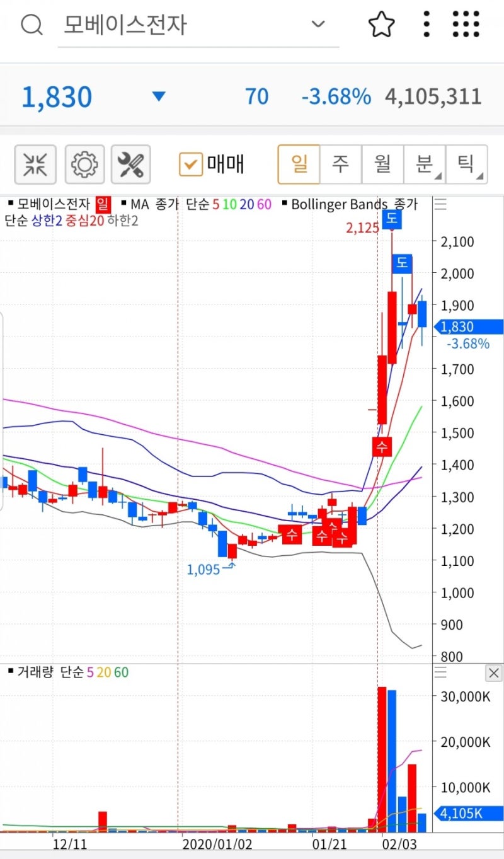Screen dimensions: 504x859
Task: Close the volume panel with X
Action: coord(495,672)
